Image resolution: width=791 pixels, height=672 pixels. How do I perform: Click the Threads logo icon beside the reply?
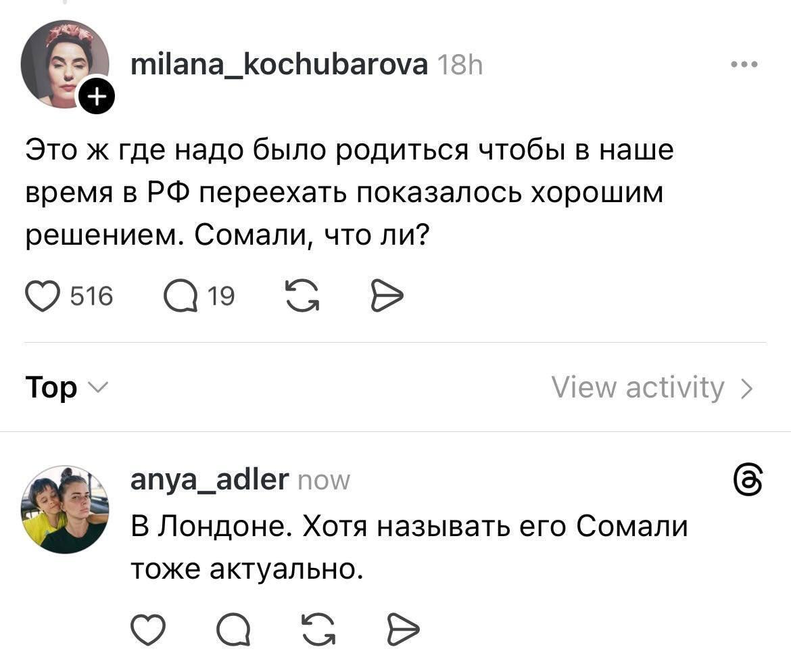click(748, 481)
